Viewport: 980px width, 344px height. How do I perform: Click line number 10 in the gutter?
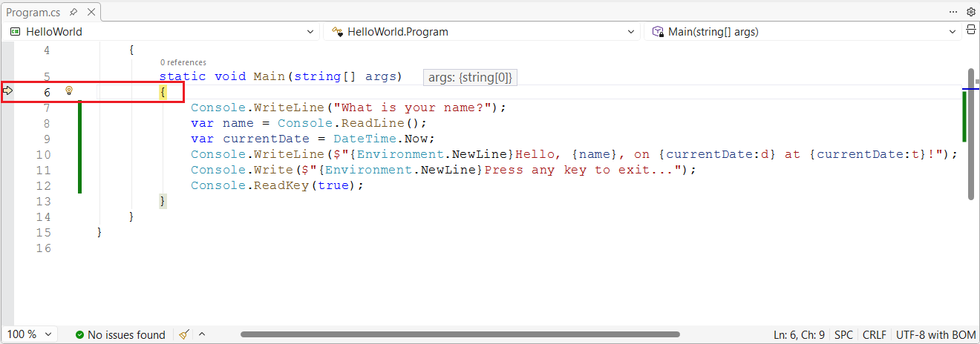(43, 155)
